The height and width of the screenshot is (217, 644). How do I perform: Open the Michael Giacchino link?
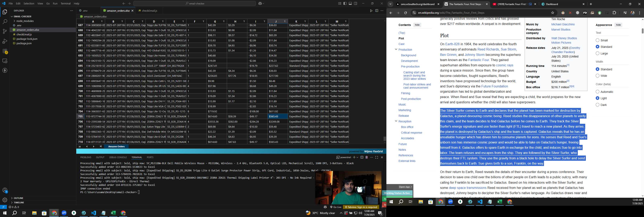tap(563, 25)
